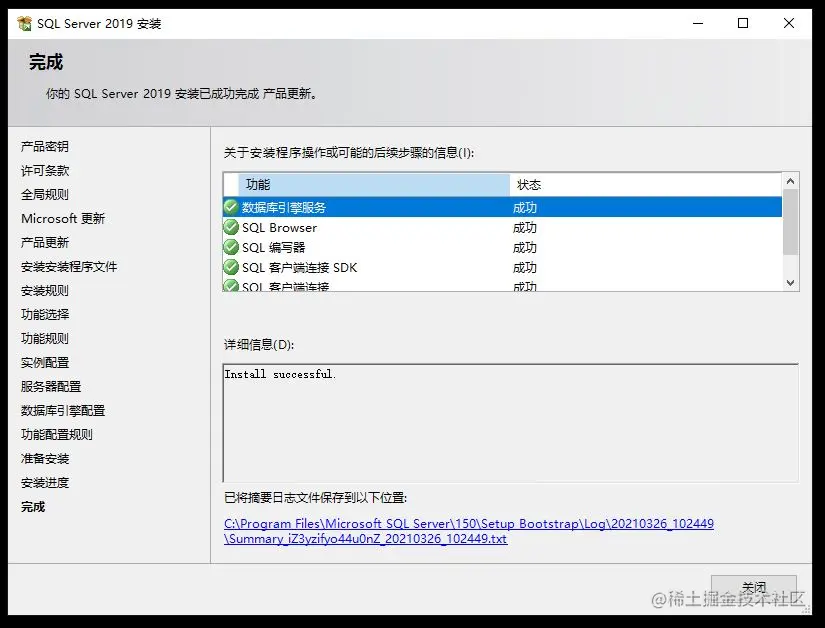825x628 pixels.
Task: Click the 关闭 button
Action: point(753,588)
